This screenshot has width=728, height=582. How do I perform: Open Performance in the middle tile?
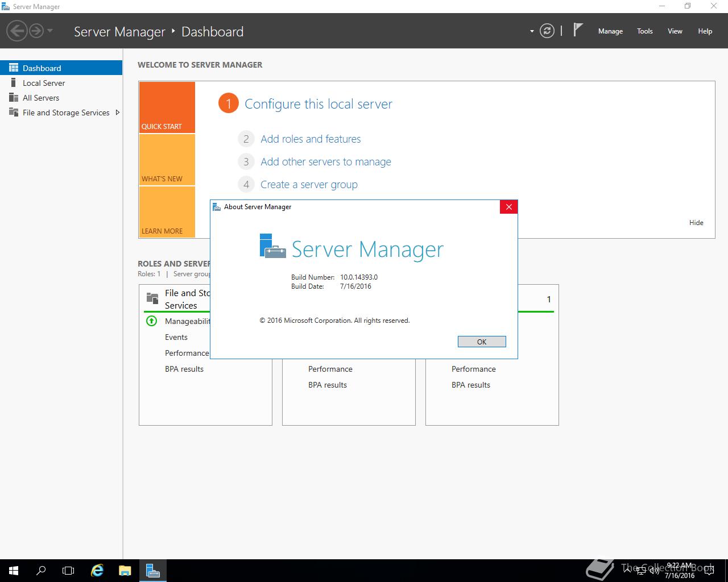330,369
